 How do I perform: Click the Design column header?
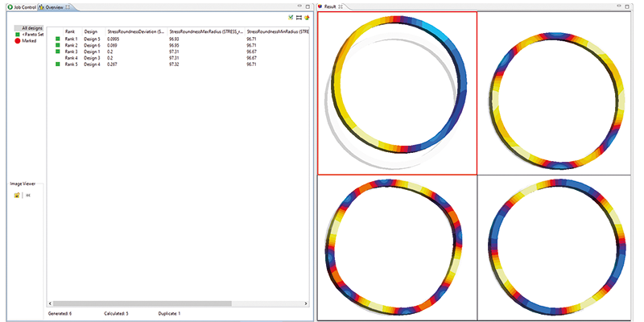coord(91,31)
